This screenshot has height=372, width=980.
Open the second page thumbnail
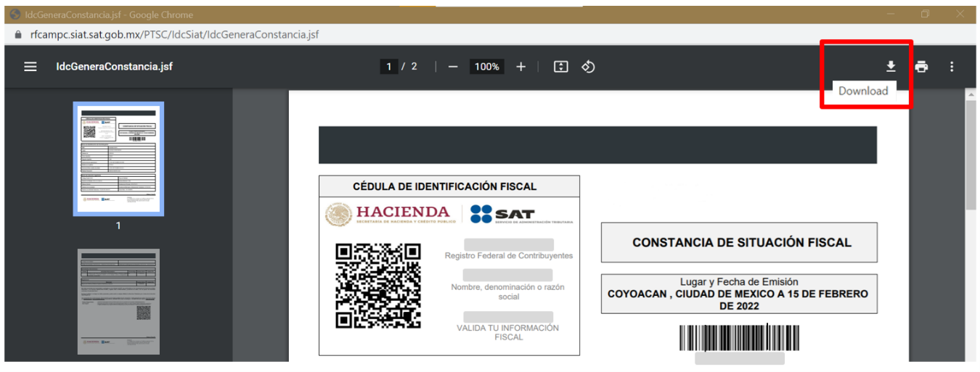click(x=118, y=302)
